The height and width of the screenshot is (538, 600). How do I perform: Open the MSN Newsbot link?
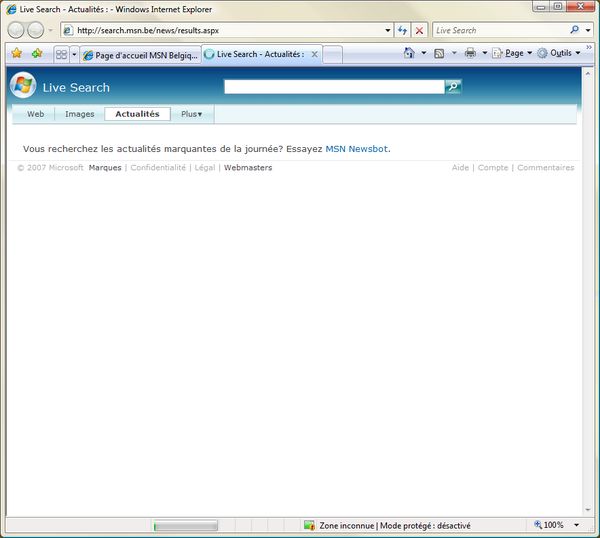[356, 149]
